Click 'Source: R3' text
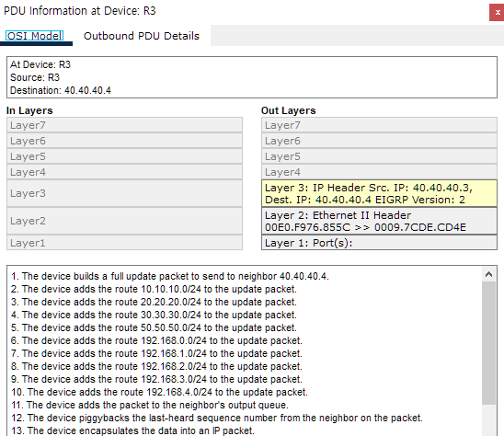The width and height of the screenshot is (504, 436). [x=35, y=77]
